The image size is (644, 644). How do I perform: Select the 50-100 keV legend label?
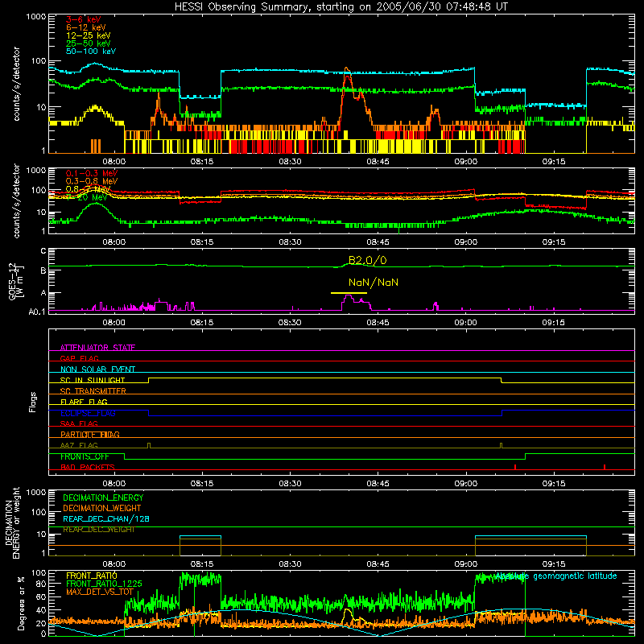(91, 52)
